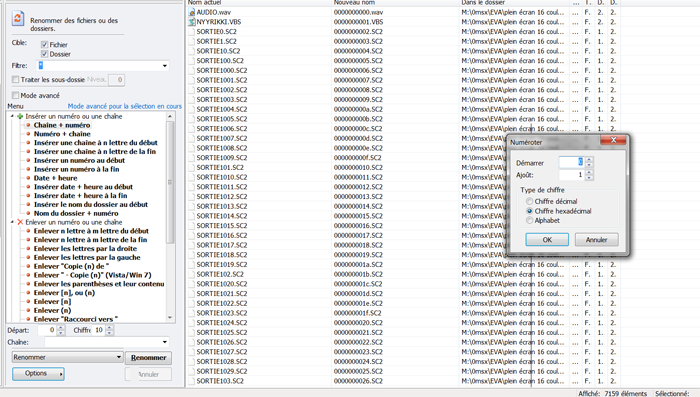
Task: Click the Chaîne text field
Action: [103, 343]
